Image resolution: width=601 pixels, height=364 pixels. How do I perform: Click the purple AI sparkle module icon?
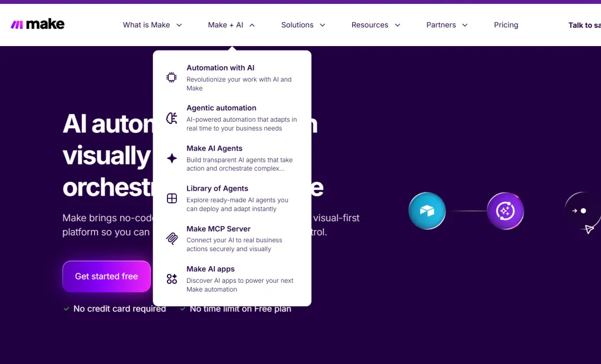tap(505, 211)
